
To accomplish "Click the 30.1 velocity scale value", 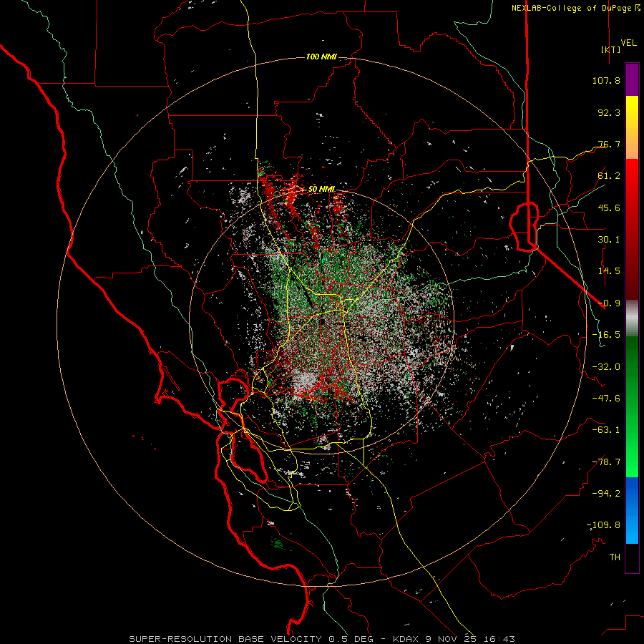I will [x=609, y=240].
